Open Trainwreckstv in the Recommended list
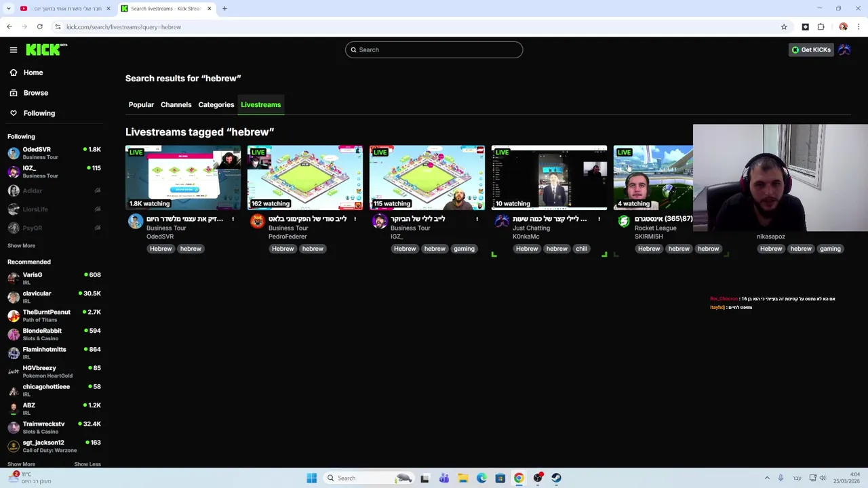Image resolution: width=868 pixels, height=488 pixels. coord(54,428)
